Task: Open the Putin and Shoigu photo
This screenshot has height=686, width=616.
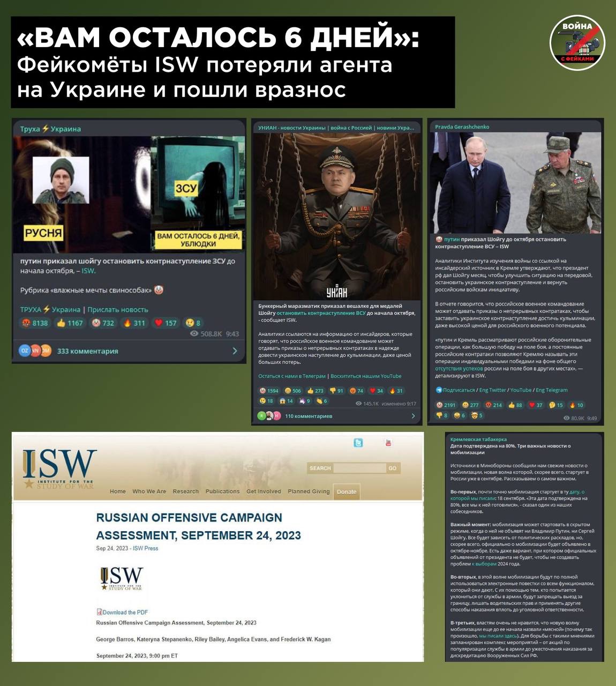Action: click(x=515, y=183)
